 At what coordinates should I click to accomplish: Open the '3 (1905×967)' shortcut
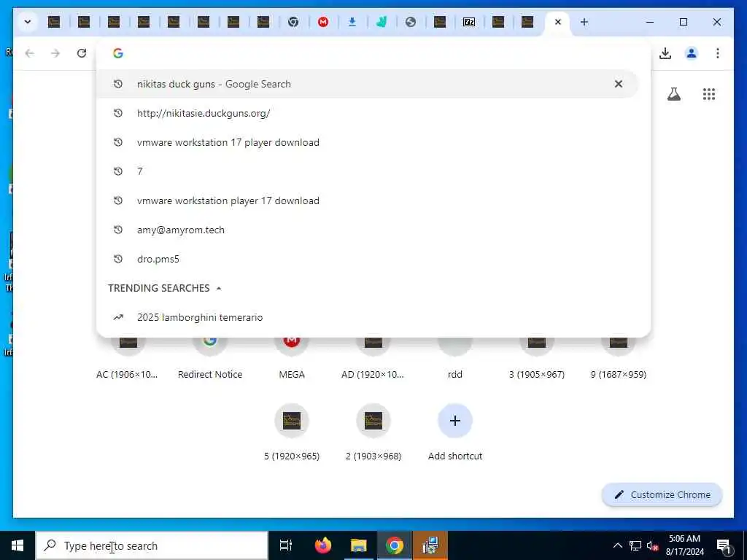click(537, 357)
